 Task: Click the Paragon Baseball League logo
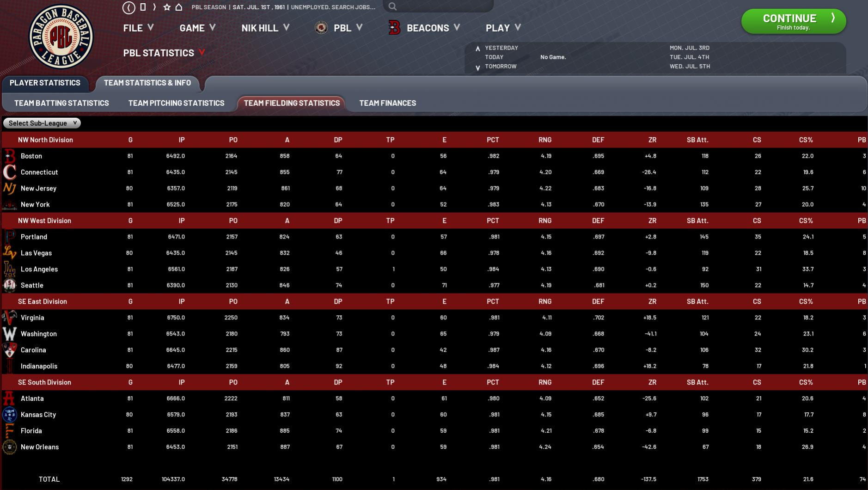click(x=61, y=37)
